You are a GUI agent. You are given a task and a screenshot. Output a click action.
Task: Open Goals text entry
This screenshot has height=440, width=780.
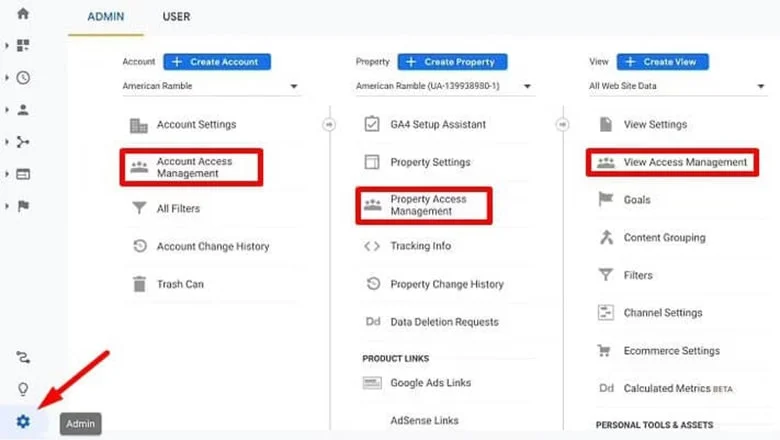point(637,199)
